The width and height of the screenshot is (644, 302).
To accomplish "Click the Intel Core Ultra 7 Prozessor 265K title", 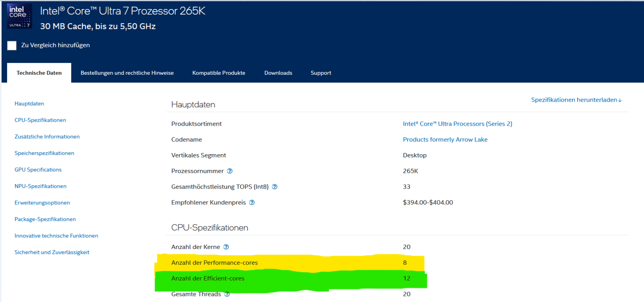I will 123,11.
